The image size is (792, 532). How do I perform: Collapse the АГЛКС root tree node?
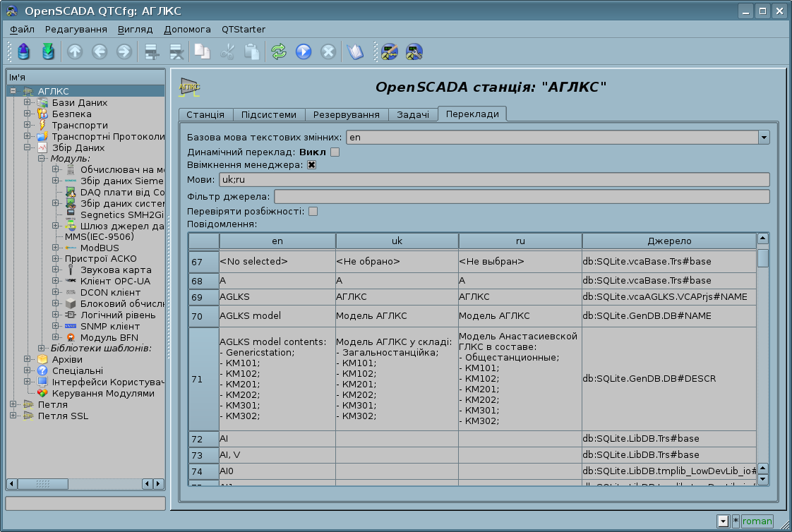[13, 91]
